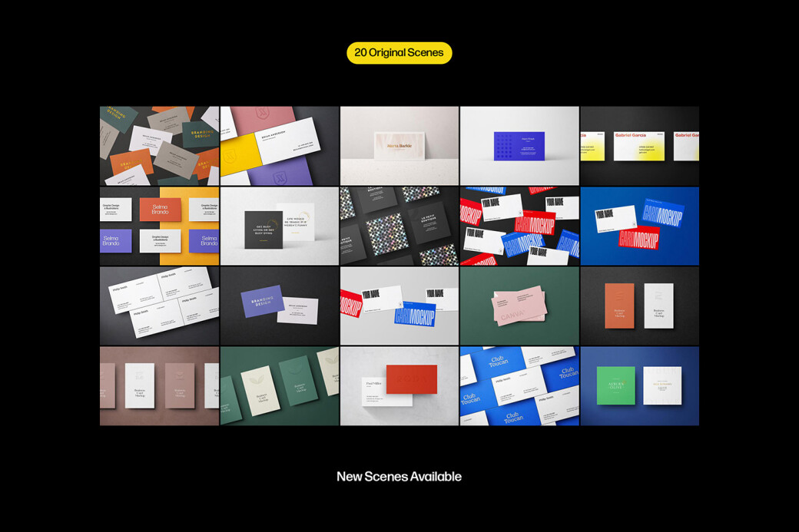The width and height of the screenshot is (799, 532).
Task: Open the colorful scattered branding cards scene
Action: [159, 144]
